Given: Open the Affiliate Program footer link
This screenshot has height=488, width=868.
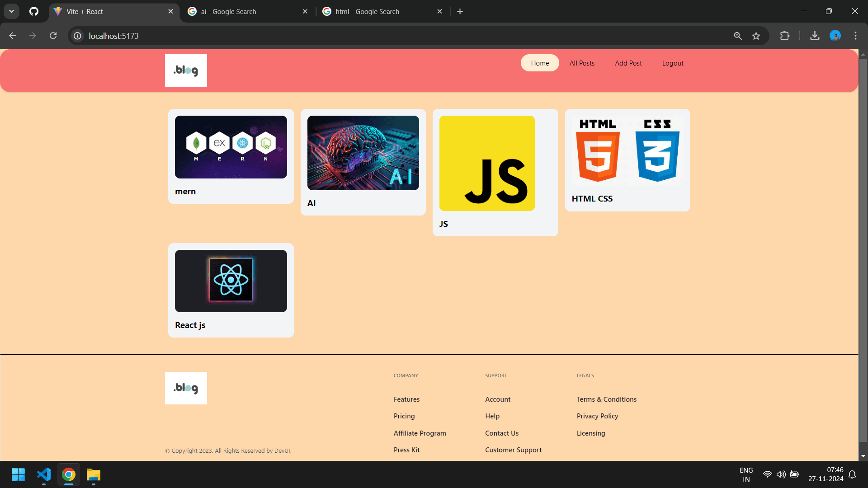Looking at the screenshot, I should 420,433.
